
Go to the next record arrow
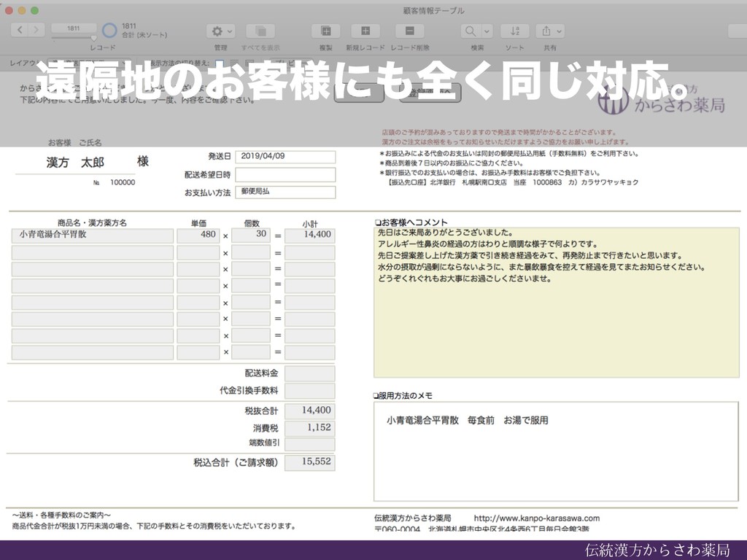[37, 31]
